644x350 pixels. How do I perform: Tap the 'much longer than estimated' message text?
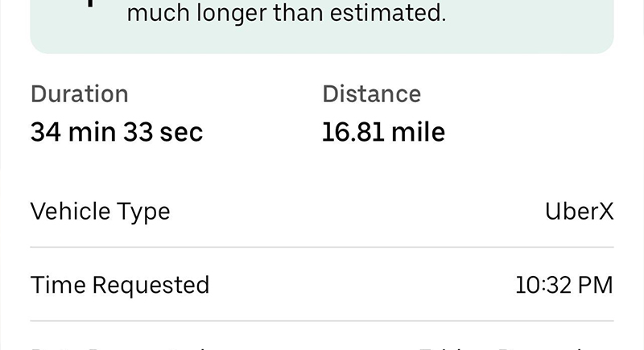pos(287,13)
